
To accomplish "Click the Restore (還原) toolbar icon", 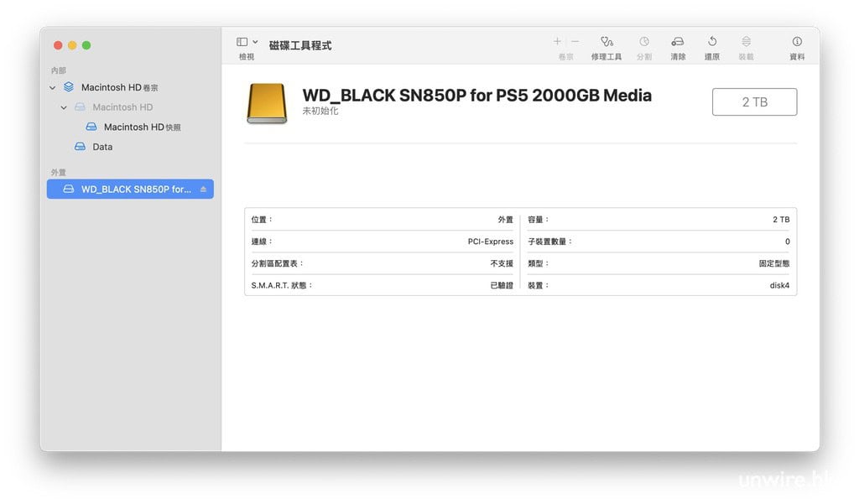I will (712, 42).
